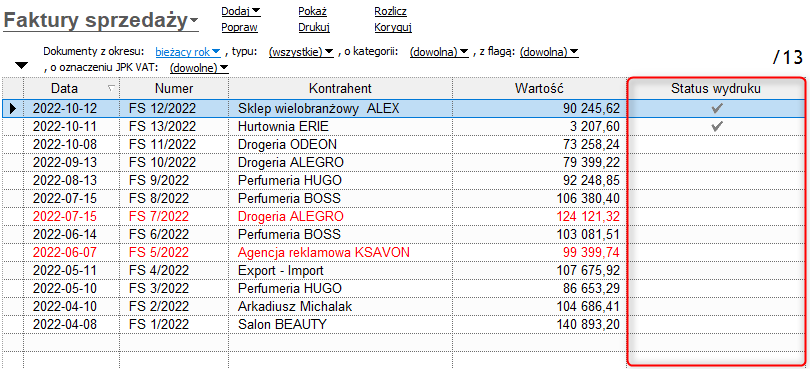Click the sort indicator in the Data column header
Viewport: 810px width, 369px height.
coord(111,88)
